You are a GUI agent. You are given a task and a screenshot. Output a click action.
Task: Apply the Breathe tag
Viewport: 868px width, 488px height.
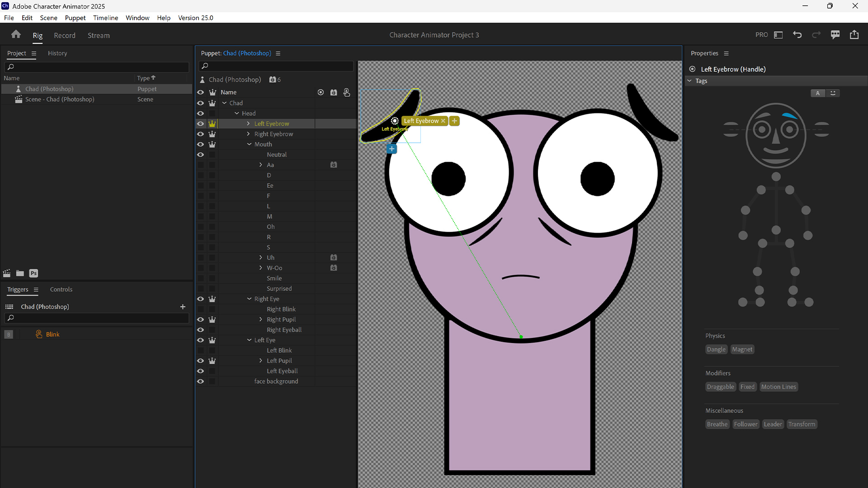[717, 424]
